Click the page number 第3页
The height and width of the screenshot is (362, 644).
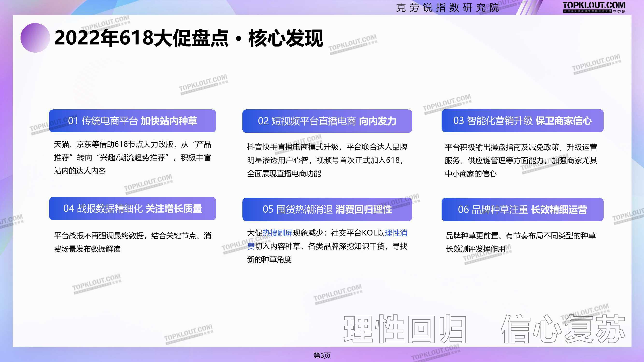tap(322, 355)
